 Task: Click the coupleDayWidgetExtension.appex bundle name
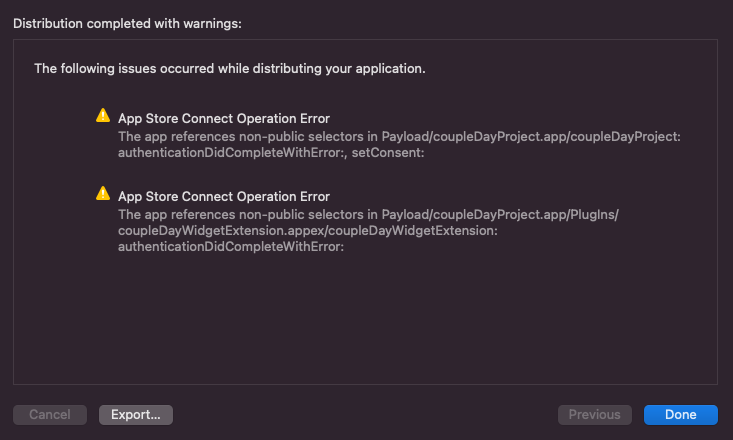click(223, 231)
